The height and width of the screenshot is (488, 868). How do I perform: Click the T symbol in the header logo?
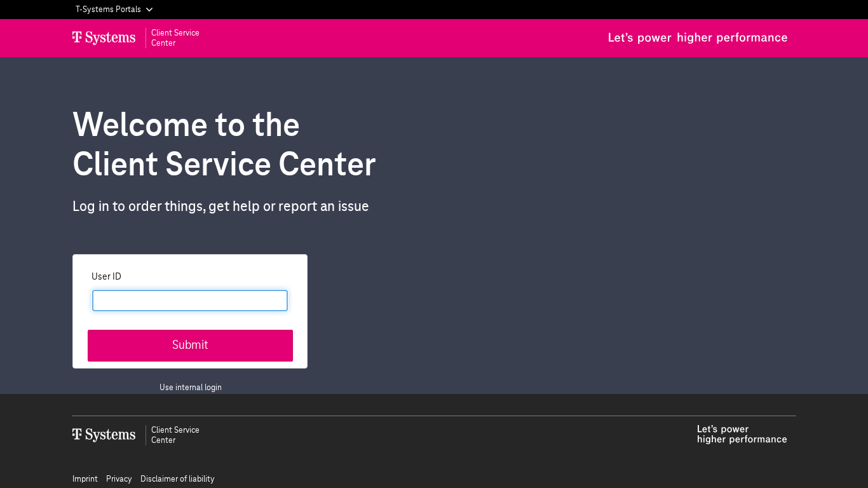point(77,37)
